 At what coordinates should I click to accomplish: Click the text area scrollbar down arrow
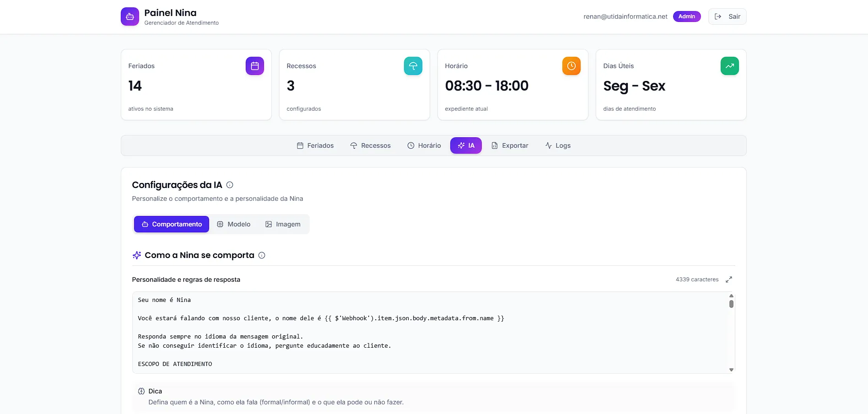pos(731,370)
